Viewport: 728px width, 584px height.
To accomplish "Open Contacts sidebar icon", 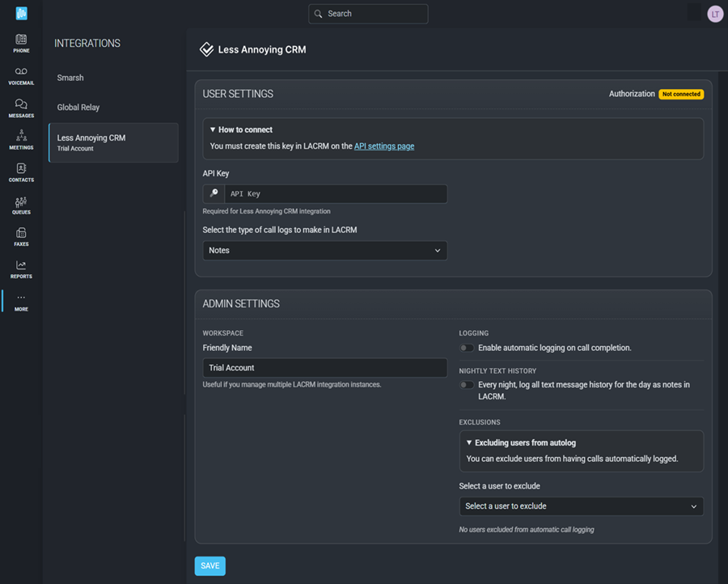I will (x=21, y=172).
